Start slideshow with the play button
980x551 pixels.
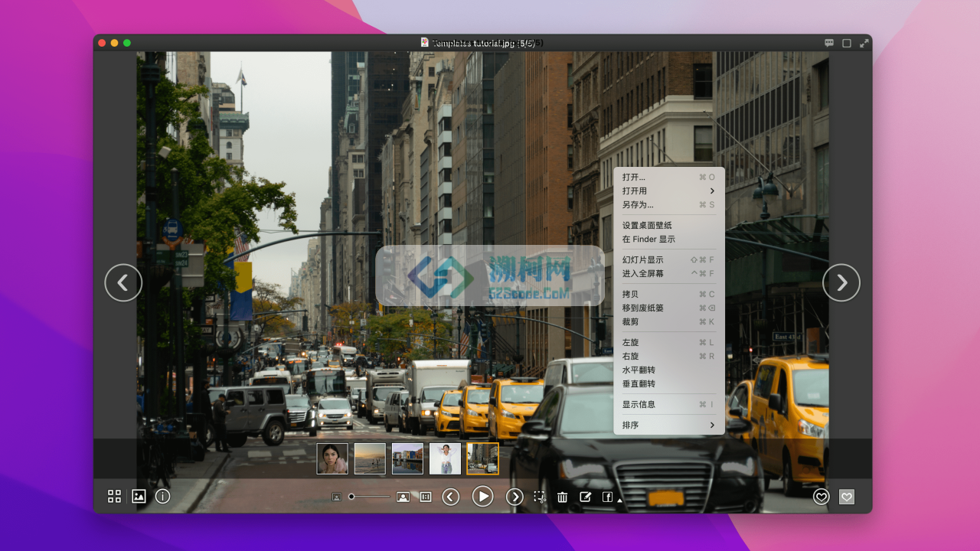(x=482, y=497)
